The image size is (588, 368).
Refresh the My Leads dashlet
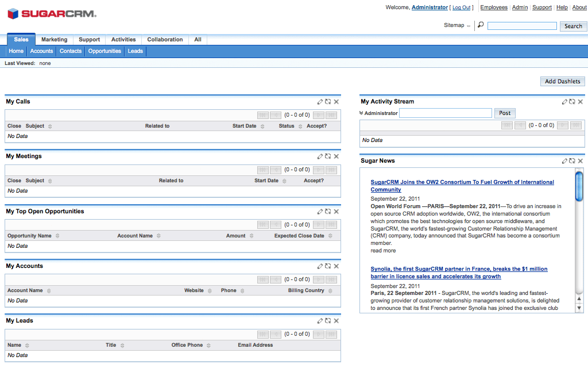pos(328,321)
